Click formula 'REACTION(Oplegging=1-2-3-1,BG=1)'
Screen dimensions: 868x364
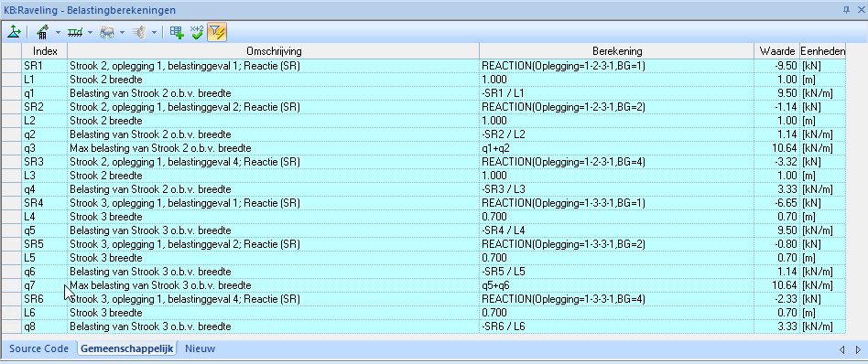(x=563, y=65)
